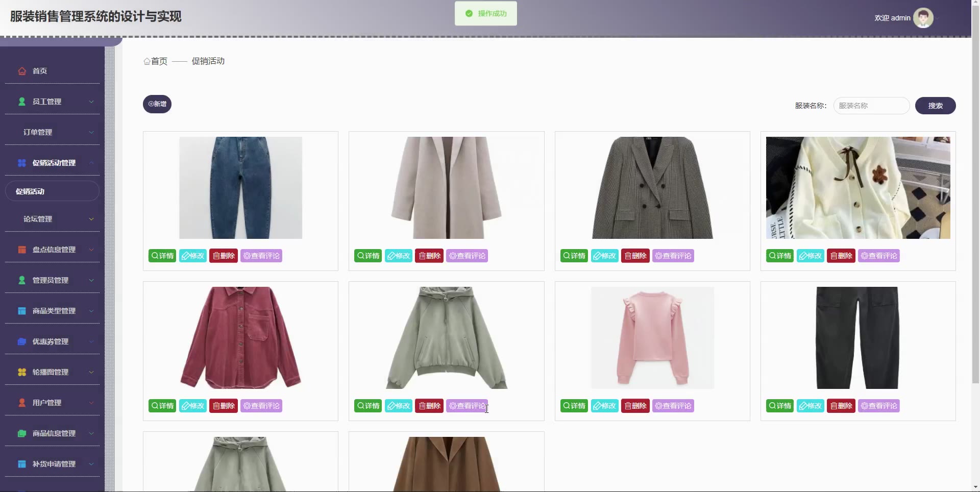Click 修改 for the houndstooth blazer
Screen dimensions: 980x492
605,256
